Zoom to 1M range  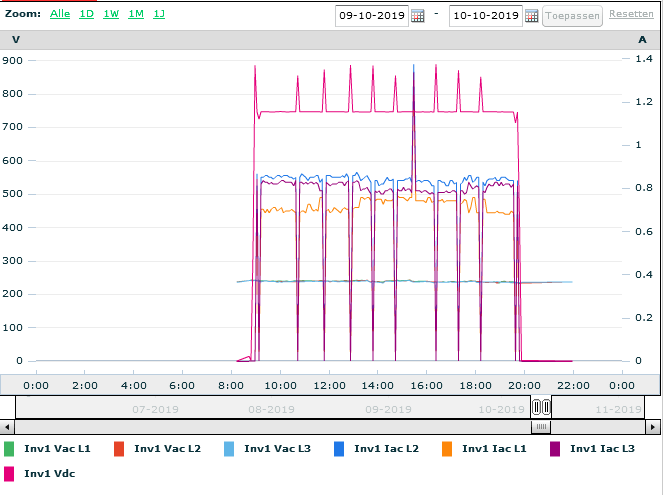(136, 14)
